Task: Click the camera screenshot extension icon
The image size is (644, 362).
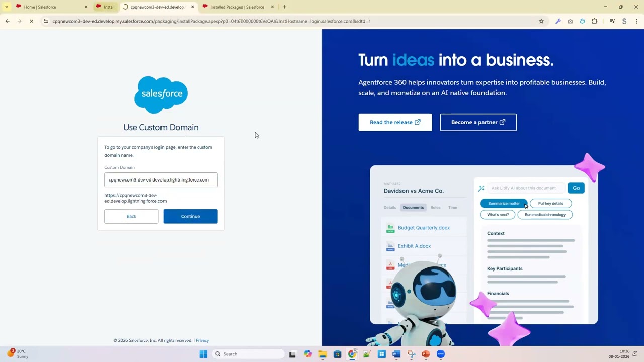Action: (570, 21)
